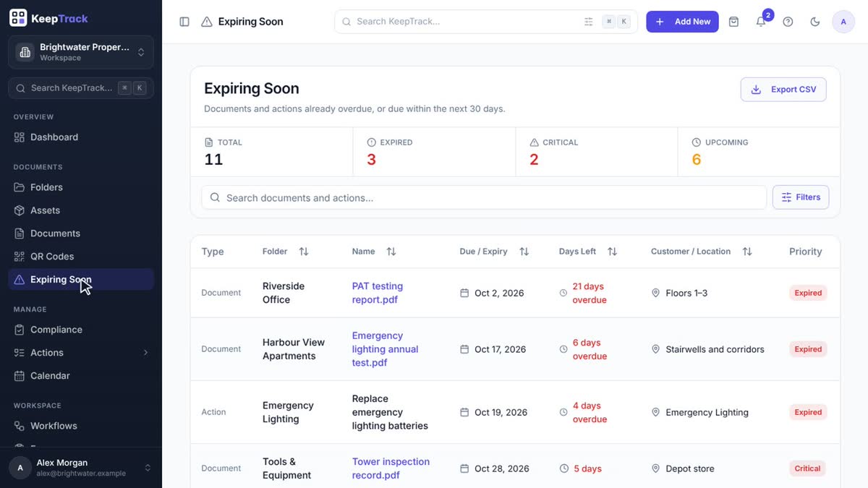Focus the top Search KeepTrack box
868x488 pixels.
pyautogui.click(x=486, y=22)
